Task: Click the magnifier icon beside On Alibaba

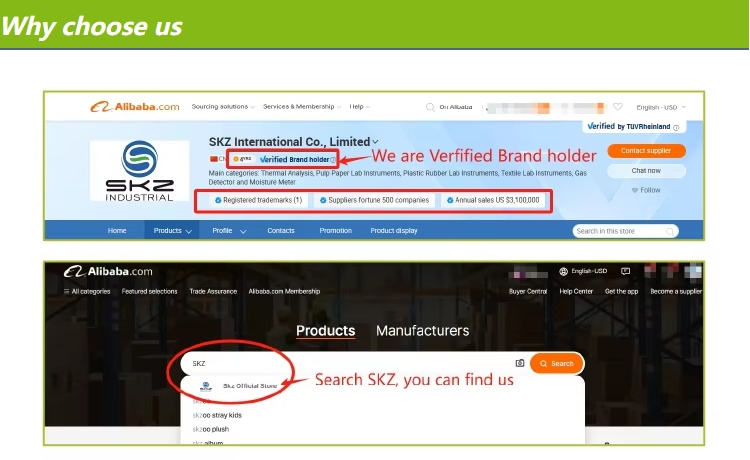Action: 430,107
